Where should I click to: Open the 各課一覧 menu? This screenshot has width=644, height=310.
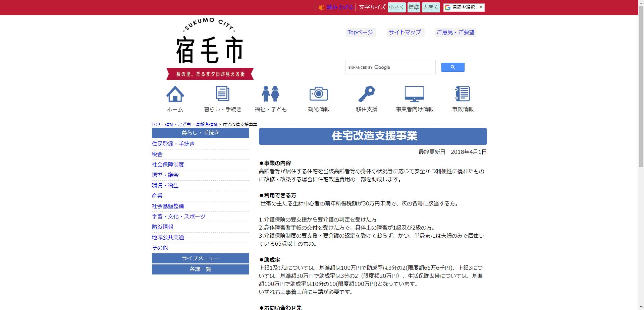coord(200,269)
